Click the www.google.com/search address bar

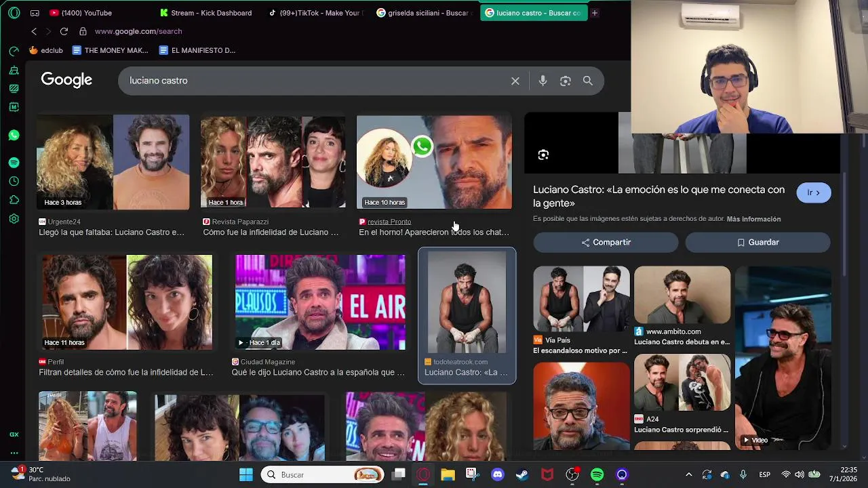[x=138, y=31]
